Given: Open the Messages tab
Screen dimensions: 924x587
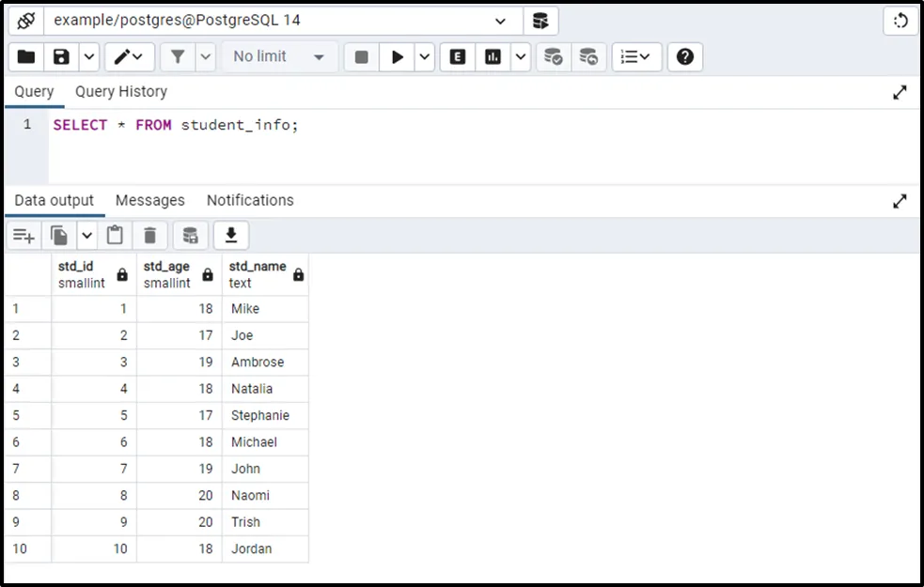Looking at the screenshot, I should 149,200.
